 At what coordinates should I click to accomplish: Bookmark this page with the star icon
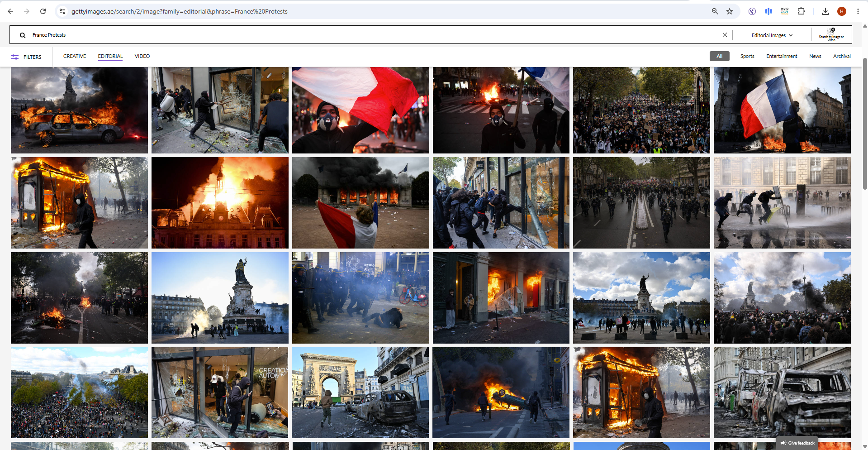pos(730,11)
